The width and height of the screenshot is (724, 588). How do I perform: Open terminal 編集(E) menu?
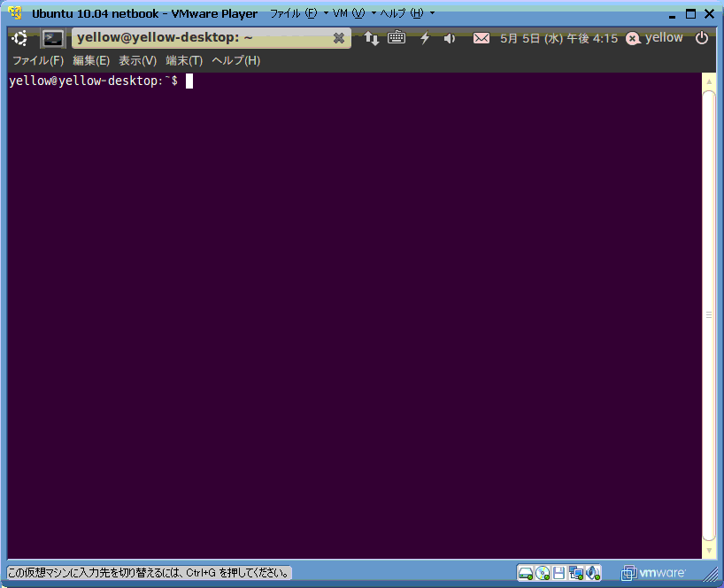click(x=91, y=60)
